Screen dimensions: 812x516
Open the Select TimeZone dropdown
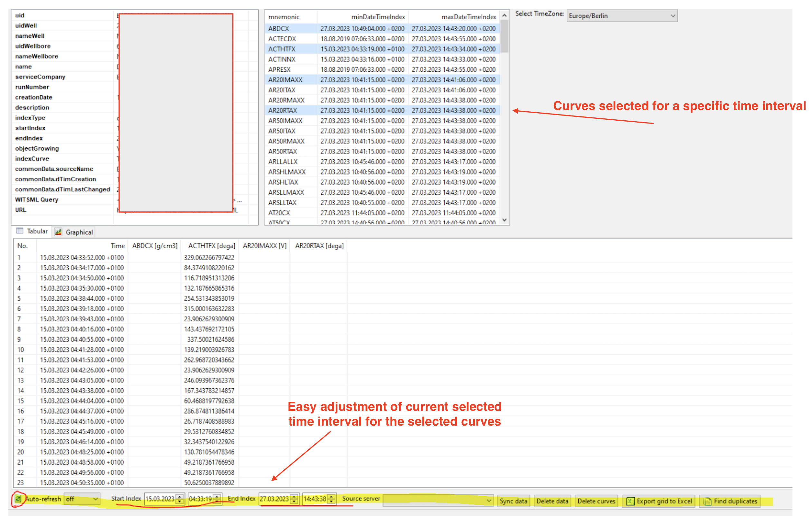point(671,15)
